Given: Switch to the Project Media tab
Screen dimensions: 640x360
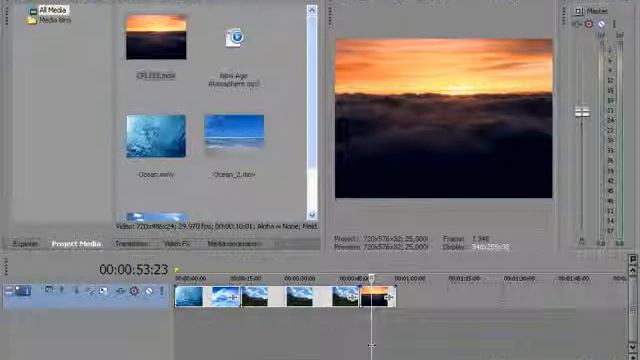Looking at the screenshot, I should click(76, 244).
